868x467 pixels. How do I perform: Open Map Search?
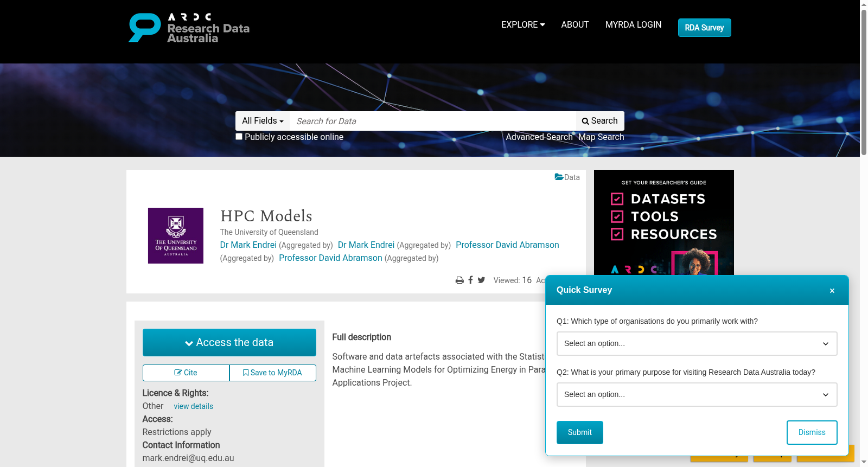[601, 137]
